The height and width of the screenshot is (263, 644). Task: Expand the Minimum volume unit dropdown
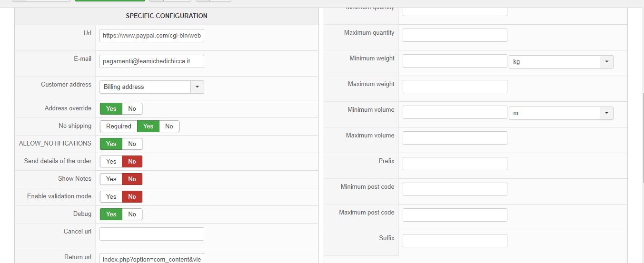(x=606, y=113)
